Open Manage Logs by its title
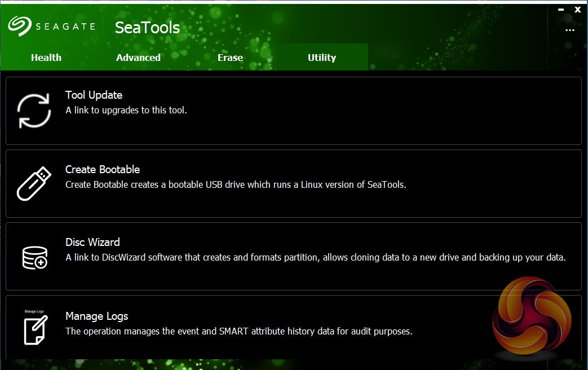This screenshot has height=370, width=588. pos(97,316)
